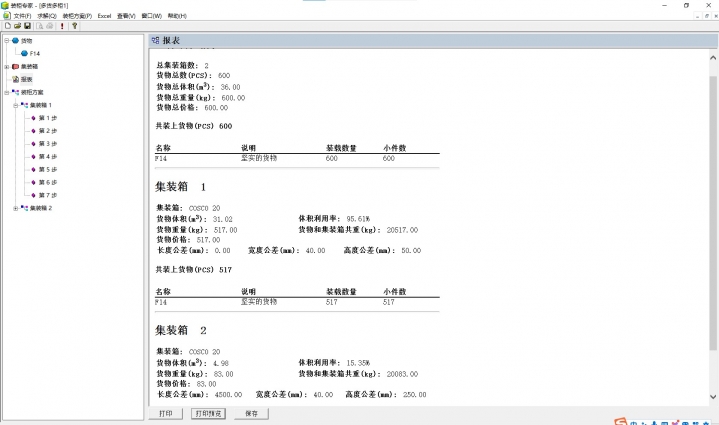This screenshot has width=719, height=425.
Task: Select the F14 cargo item in tree
Action: (x=34, y=53)
